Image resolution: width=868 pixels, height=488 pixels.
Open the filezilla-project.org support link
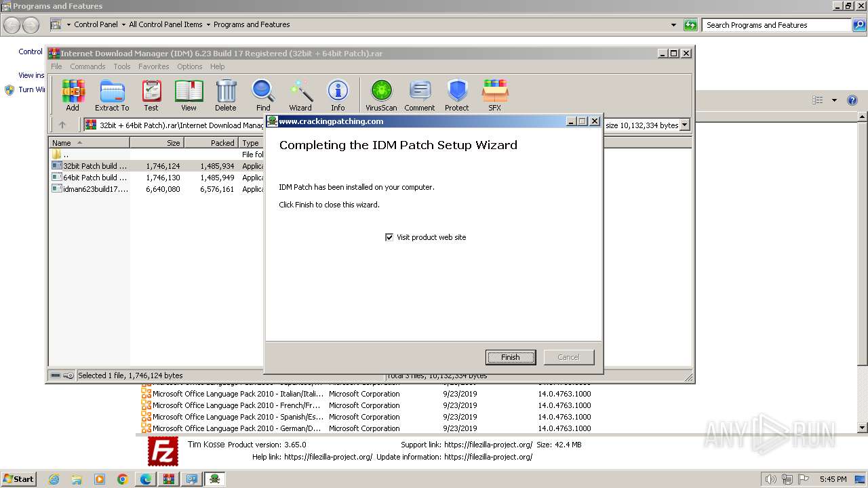point(488,445)
